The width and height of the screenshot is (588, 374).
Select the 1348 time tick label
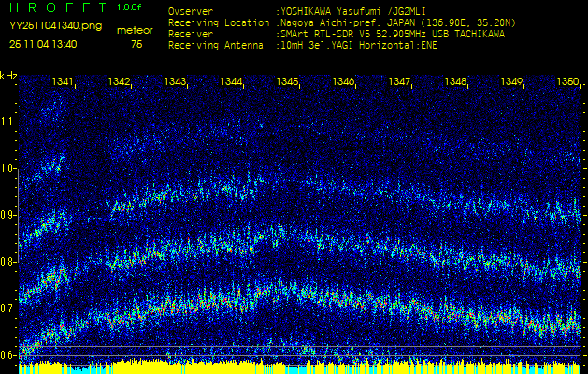[455, 82]
